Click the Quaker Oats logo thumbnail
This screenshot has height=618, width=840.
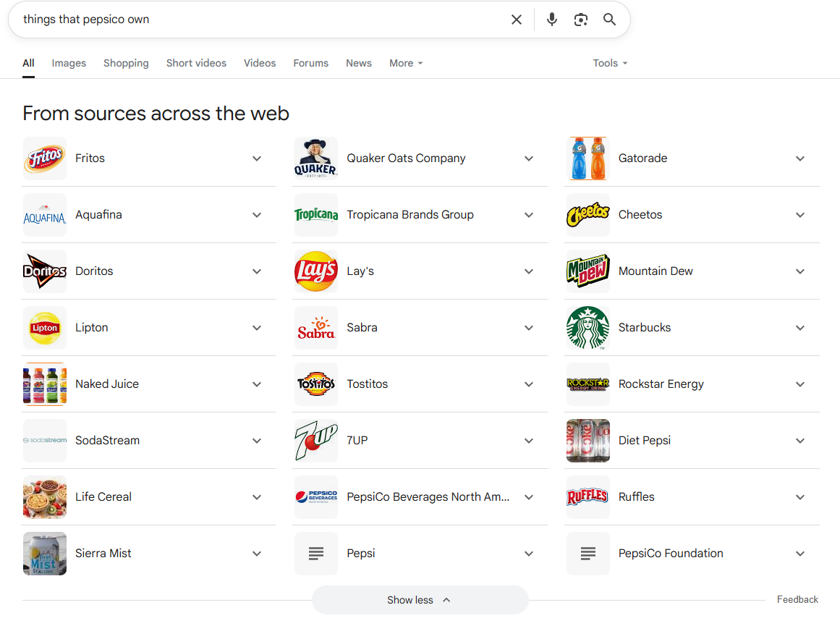tap(316, 158)
